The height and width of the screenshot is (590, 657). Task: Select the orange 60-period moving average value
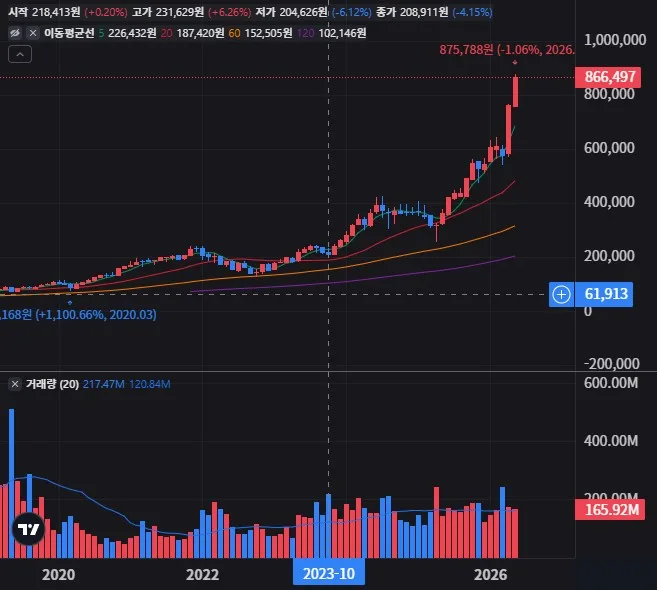click(x=268, y=33)
